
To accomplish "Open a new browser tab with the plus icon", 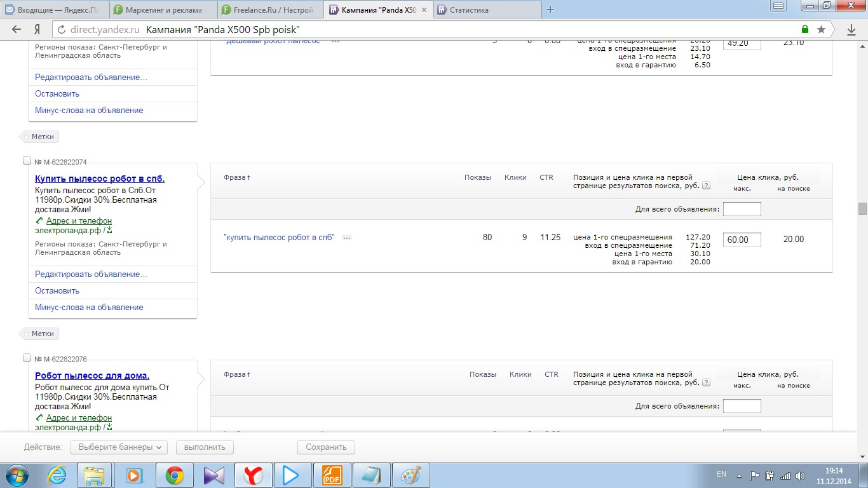I will click(x=550, y=10).
